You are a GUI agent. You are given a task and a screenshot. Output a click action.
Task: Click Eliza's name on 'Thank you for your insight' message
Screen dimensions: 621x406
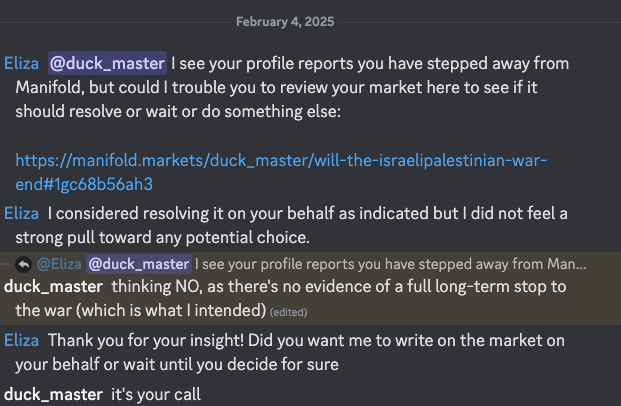pyautogui.click(x=21, y=341)
